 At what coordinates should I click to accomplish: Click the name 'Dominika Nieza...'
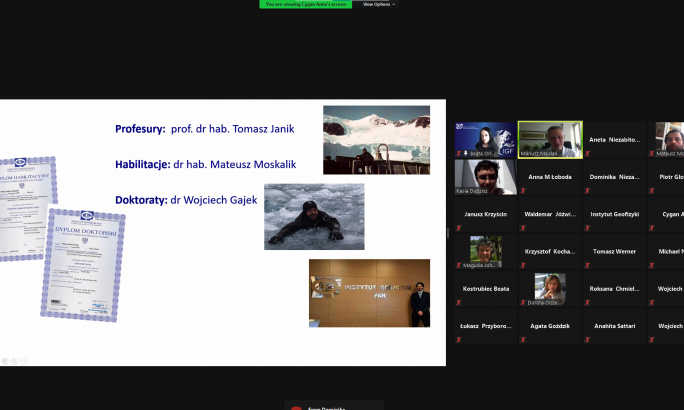614,177
